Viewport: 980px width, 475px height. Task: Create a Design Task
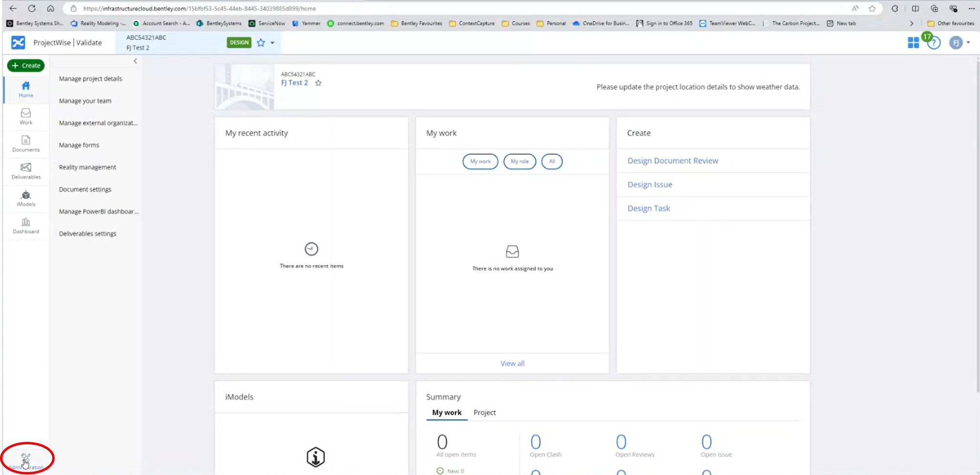point(648,208)
